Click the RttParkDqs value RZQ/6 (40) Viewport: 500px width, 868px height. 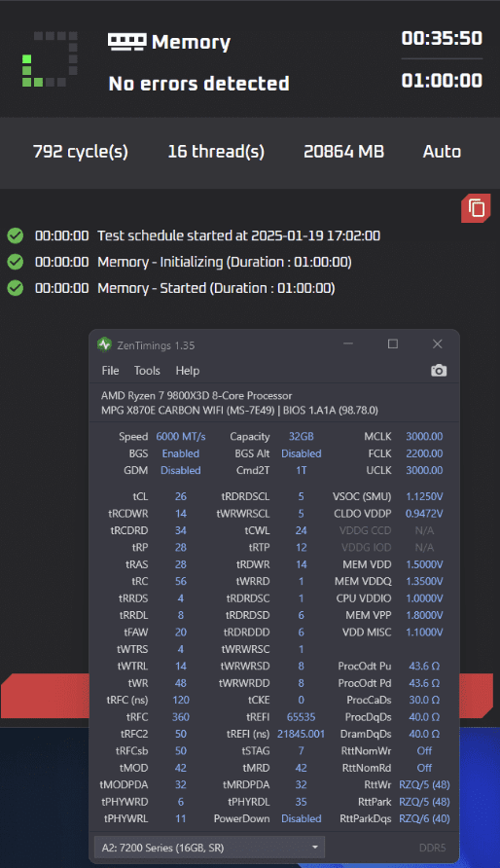point(424,818)
